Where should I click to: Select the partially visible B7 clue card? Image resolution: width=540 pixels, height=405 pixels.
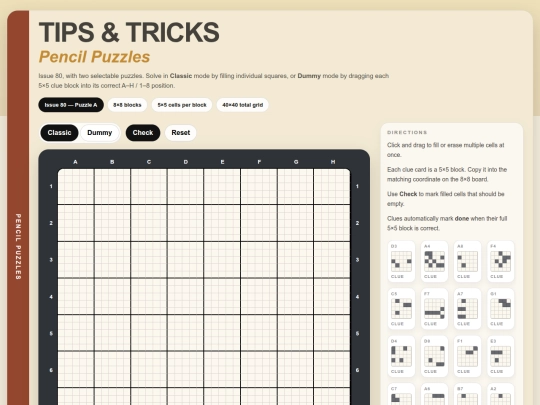[x=467, y=394]
